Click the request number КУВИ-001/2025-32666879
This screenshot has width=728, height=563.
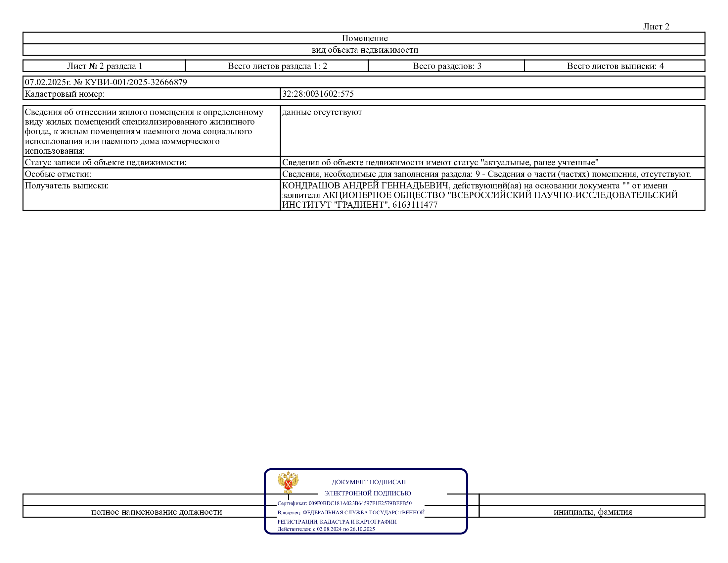tap(136, 82)
